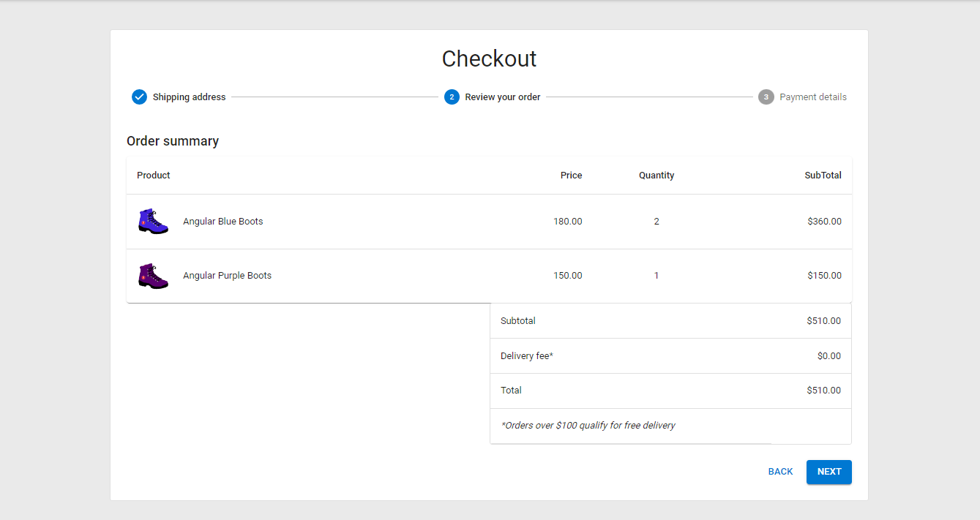Screen dimensions: 980x520
Task: Click the step 3 circle icon
Action: [766, 97]
